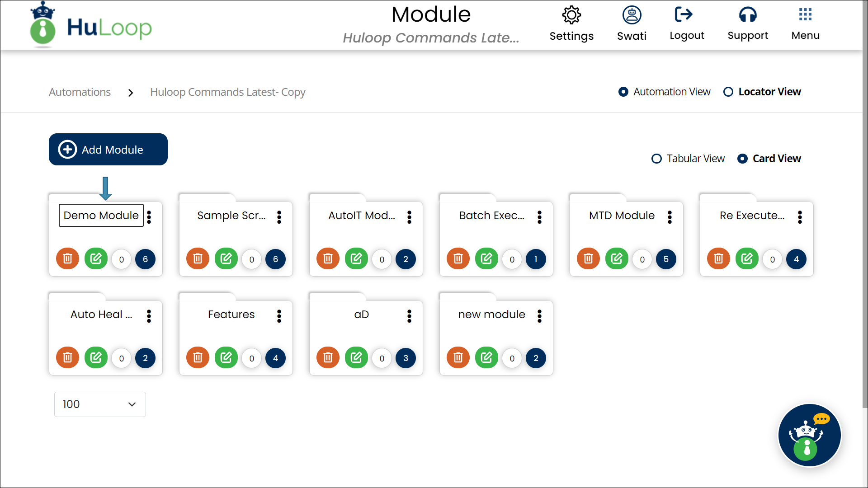
Task: Open new module three-dot menu
Action: coord(540,316)
